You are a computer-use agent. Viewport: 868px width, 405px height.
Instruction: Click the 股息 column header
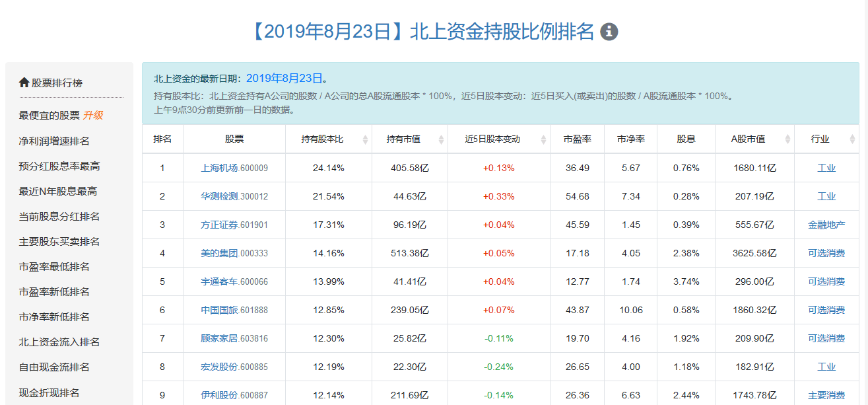(x=686, y=139)
